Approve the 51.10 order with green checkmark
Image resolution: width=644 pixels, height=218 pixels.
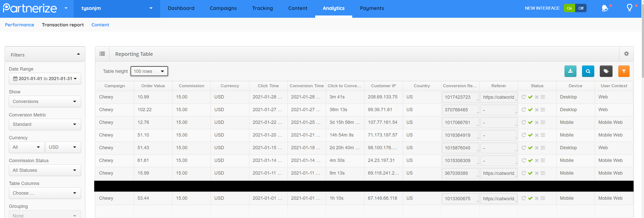(530, 135)
